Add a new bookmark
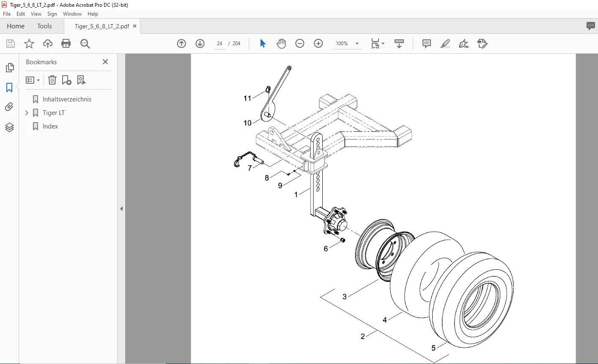The width and height of the screenshot is (598, 364). click(x=67, y=80)
